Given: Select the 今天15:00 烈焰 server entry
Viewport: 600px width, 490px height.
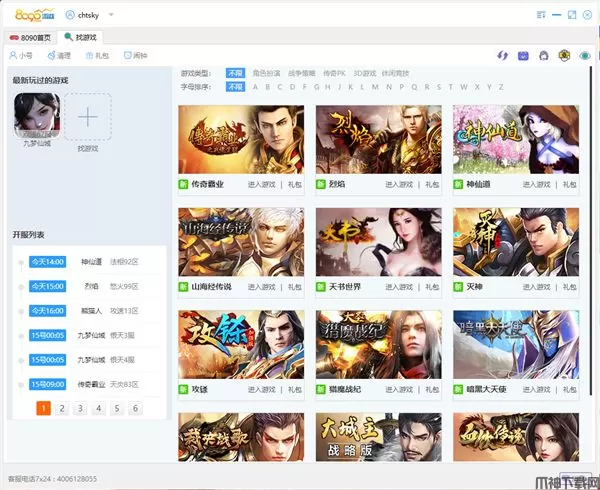Looking at the screenshot, I should [x=88, y=287].
